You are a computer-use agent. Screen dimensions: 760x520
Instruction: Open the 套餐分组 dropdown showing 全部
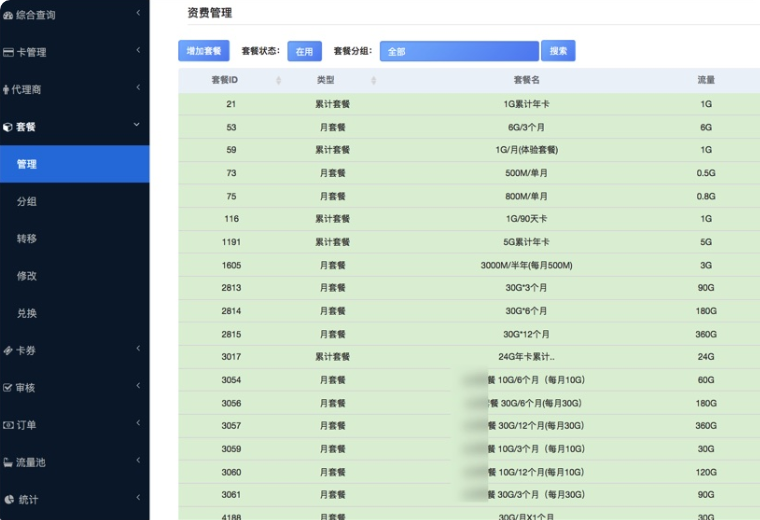click(459, 51)
